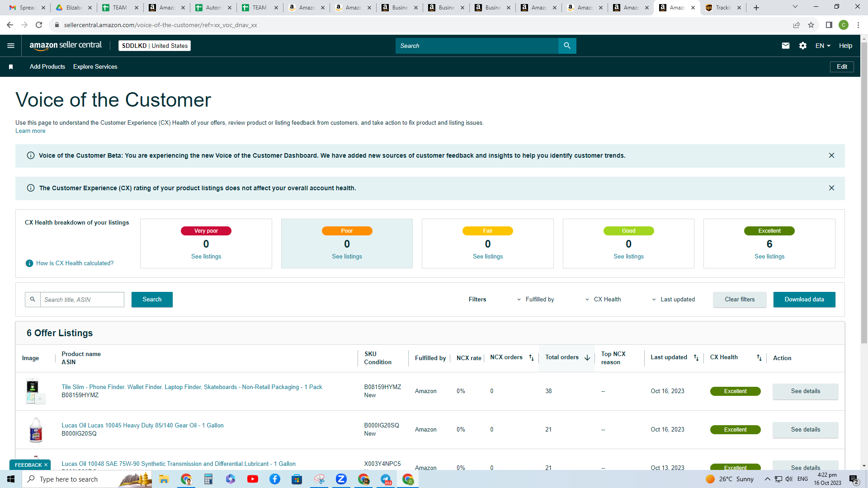Image resolution: width=868 pixels, height=488 pixels.
Task: Click How is CX Health calculated link
Action: [x=75, y=263]
